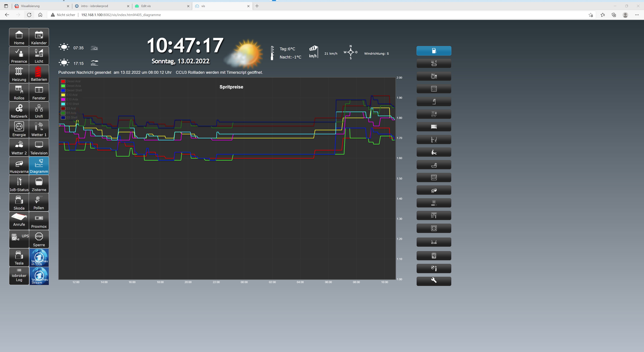Open the power socket diagram button
644x352 pixels.
434,228
